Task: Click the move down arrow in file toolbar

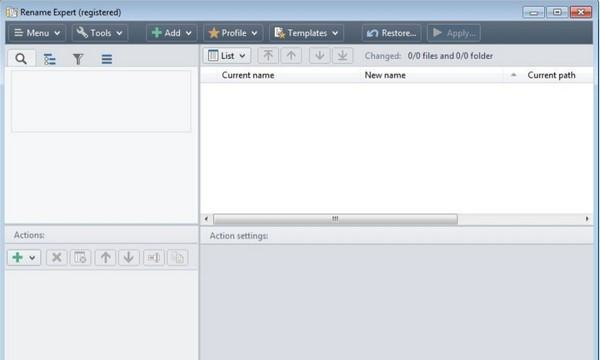Action: click(x=320, y=56)
